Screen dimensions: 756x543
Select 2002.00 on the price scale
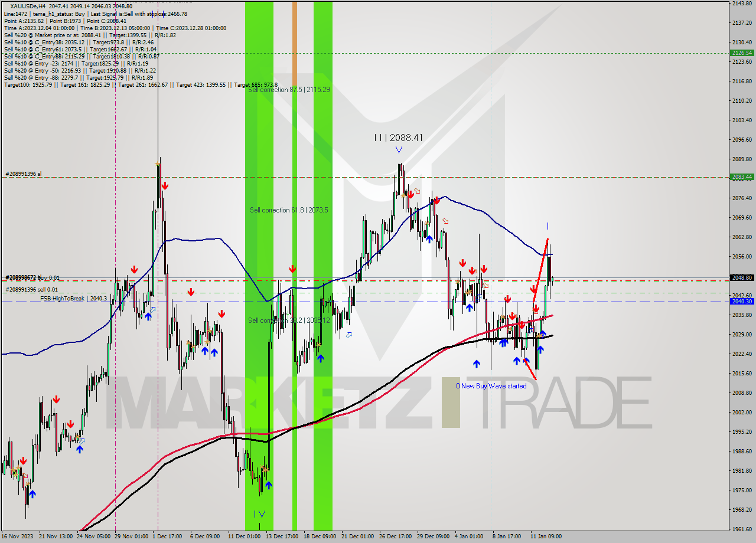[x=742, y=413]
